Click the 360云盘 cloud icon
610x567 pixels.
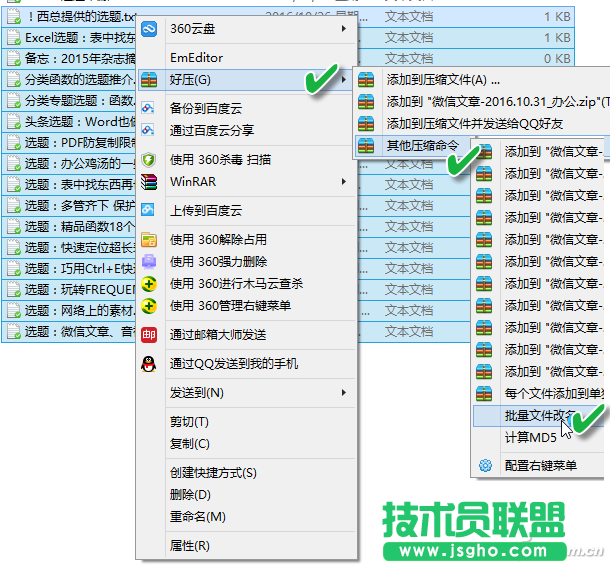149,29
